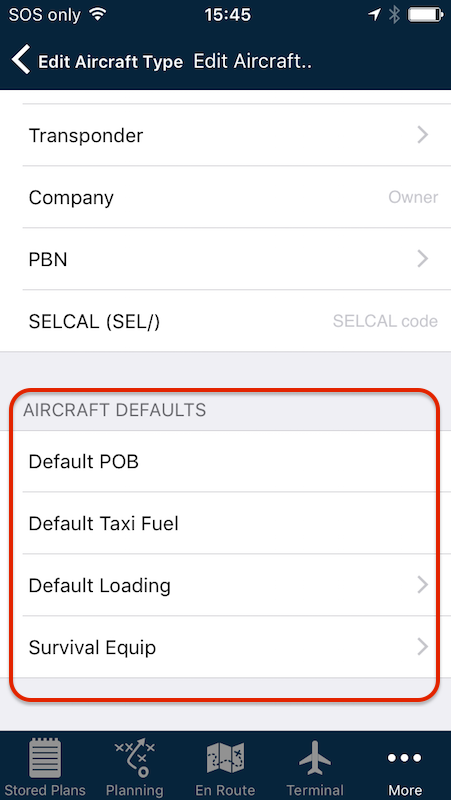451x800 pixels.
Task: Tap the back arrow icon
Action: pyautogui.click(x=21, y=60)
